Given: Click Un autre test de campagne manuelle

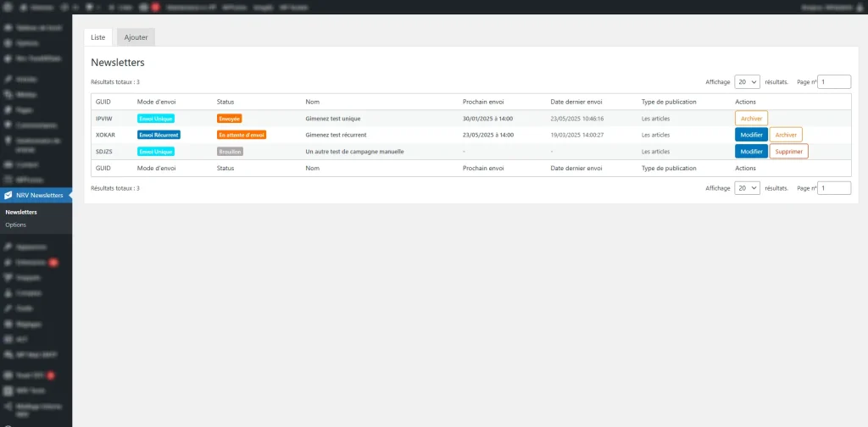Looking at the screenshot, I should click(354, 152).
